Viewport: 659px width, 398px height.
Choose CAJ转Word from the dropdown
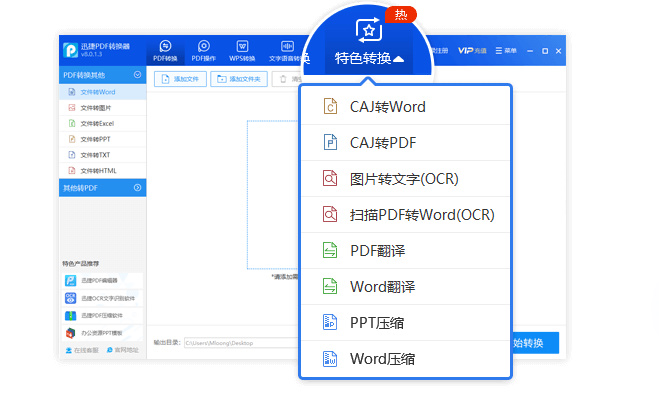tap(406, 107)
